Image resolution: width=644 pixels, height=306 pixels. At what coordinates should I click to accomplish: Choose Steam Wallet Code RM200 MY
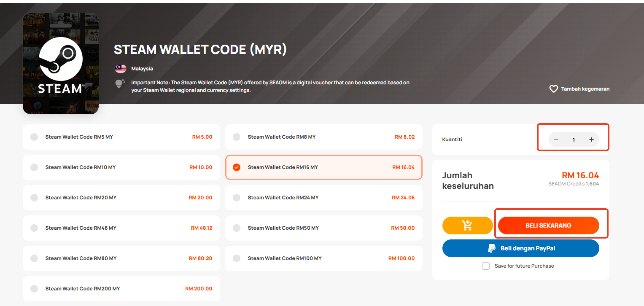click(x=121, y=289)
